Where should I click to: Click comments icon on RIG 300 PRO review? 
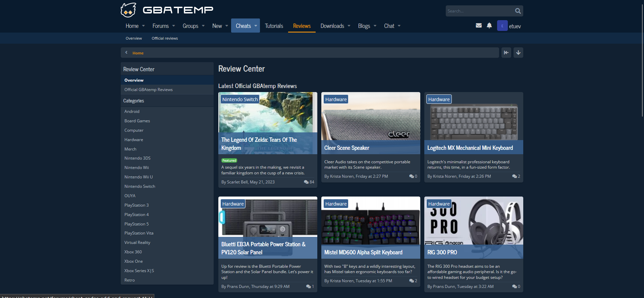point(515,287)
